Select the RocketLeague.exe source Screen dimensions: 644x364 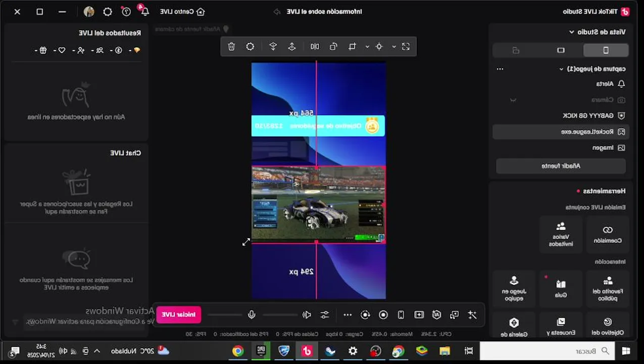coord(561,132)
